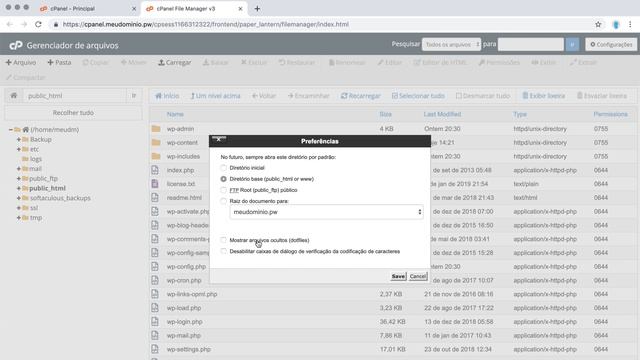Open a new browser tab

(x=257, y=9)
